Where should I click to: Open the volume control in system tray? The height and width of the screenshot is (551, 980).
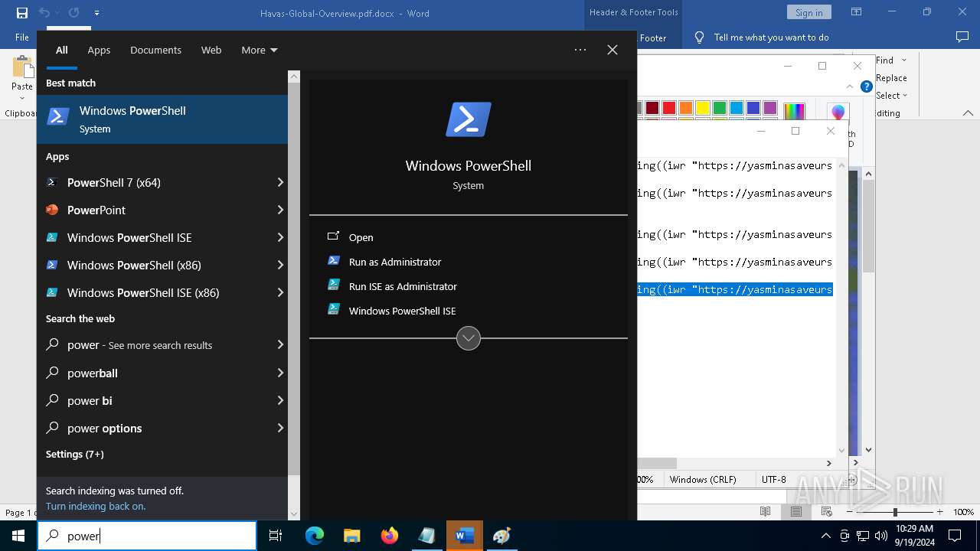tap(880, 536)
